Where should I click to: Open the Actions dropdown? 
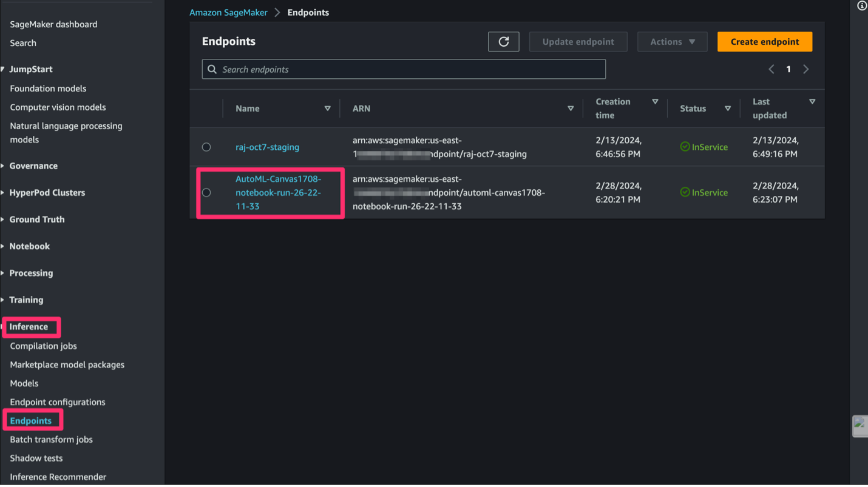[672, 41]
